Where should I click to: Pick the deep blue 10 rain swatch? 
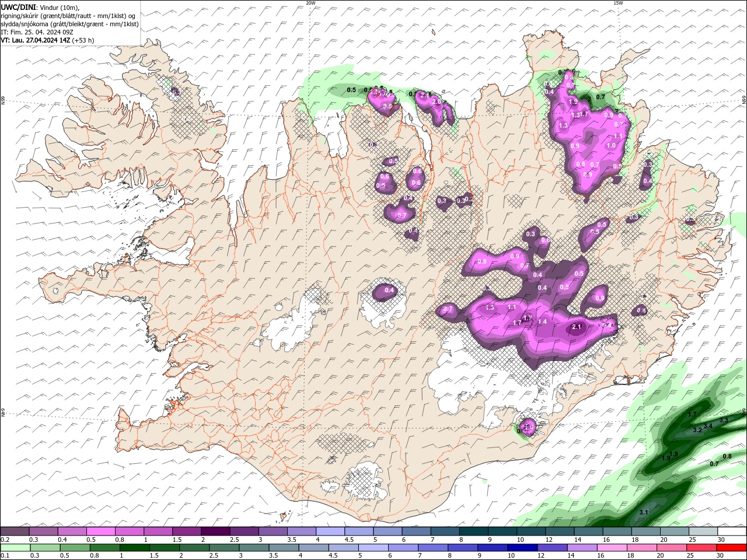(x=522, y=548)
